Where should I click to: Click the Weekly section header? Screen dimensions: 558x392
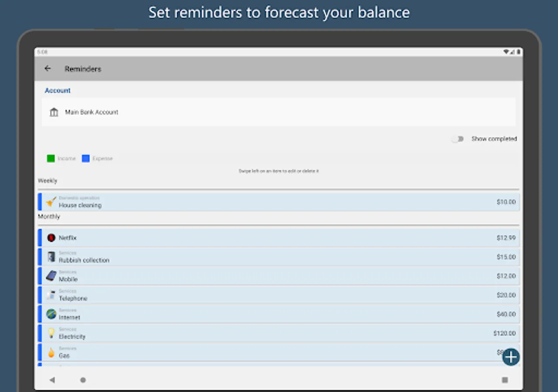pyautogui.click(x=48, y=181)
